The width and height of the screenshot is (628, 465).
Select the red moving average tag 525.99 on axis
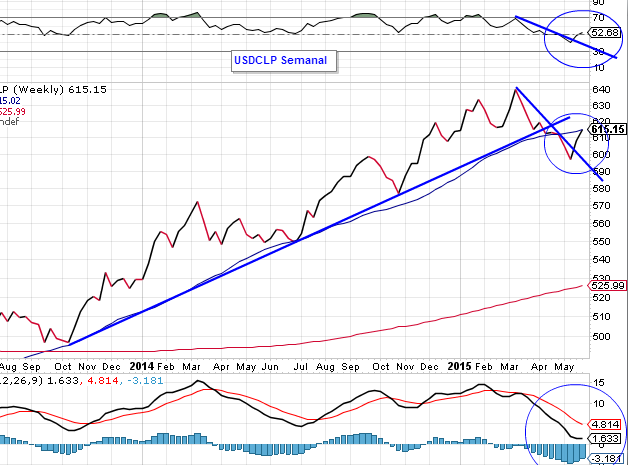[x=607, y=286]
